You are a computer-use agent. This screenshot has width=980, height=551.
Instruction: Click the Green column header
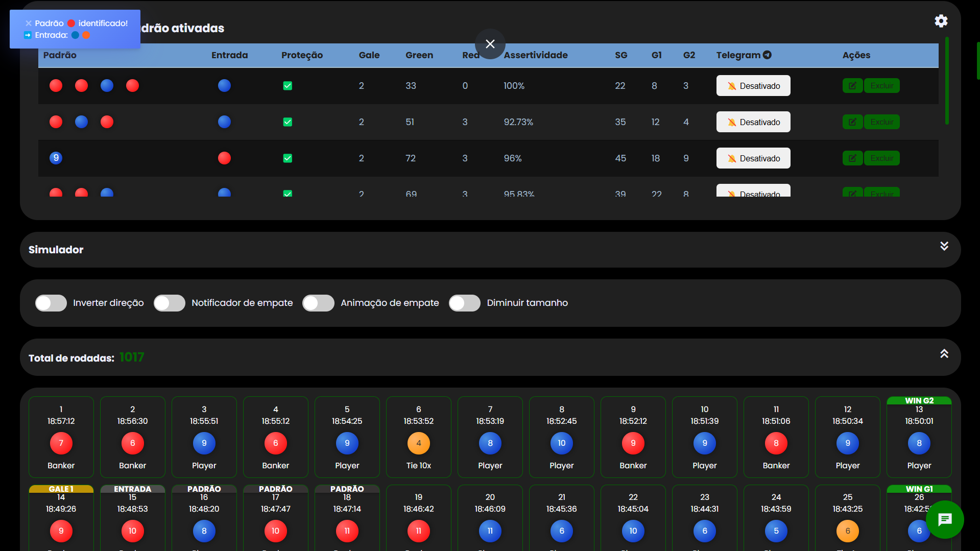tap(419, 55)
